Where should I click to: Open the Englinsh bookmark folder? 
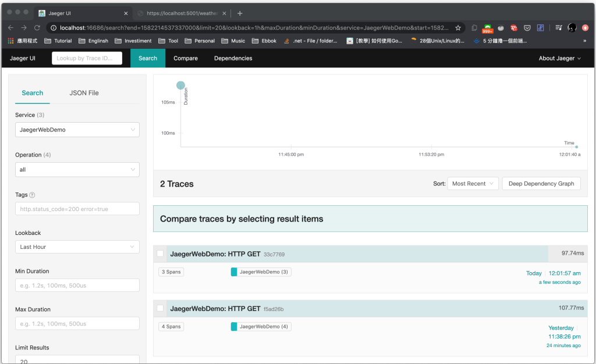(x=94, y=41)
